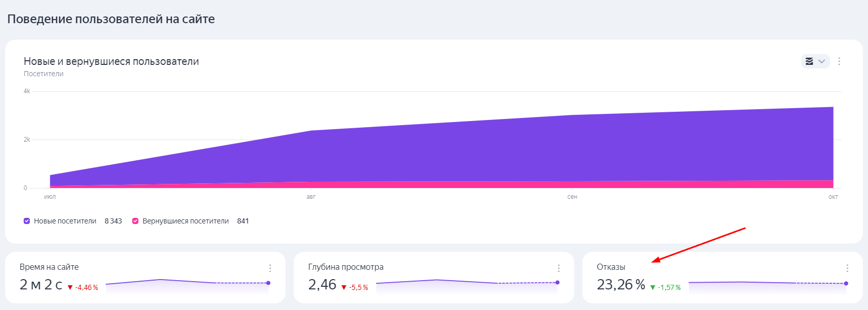Open the kebab menu on the Время на сайте card
Viewport: 868px width, 310px height.
[x=270, y=268]
